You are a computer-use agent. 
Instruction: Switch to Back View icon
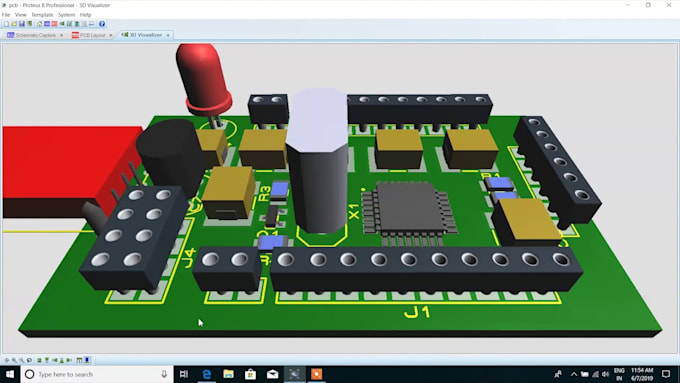[x=62, y=360]
